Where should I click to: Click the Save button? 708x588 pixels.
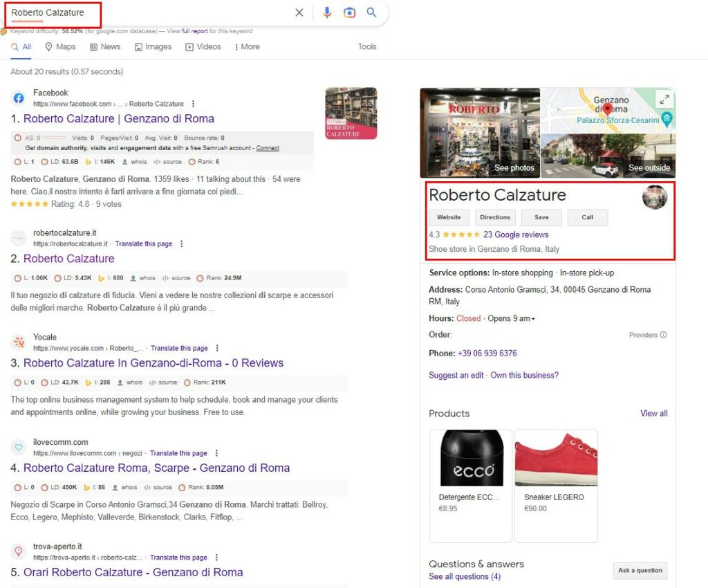pyautogui.click(x=541, y=217)
